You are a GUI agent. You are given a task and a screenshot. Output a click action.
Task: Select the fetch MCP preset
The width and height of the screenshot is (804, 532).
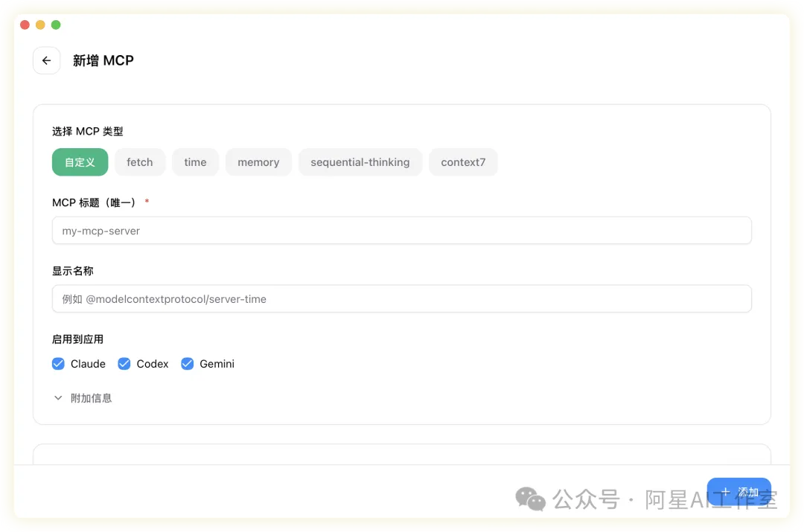[140, 162]
